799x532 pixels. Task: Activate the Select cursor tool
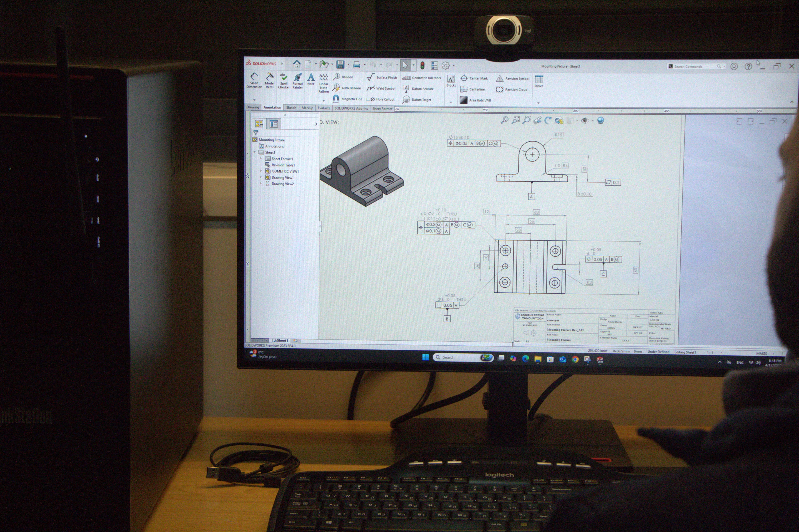coord(405,65)
